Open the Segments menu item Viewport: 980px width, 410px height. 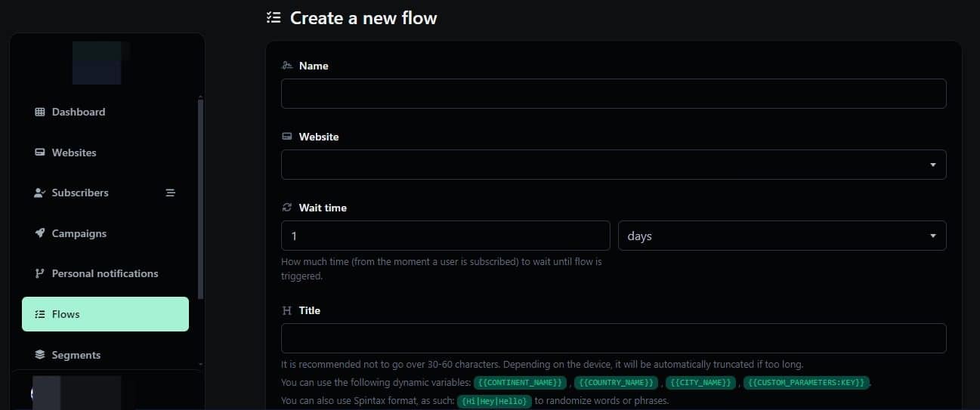(x=76, y=355)
